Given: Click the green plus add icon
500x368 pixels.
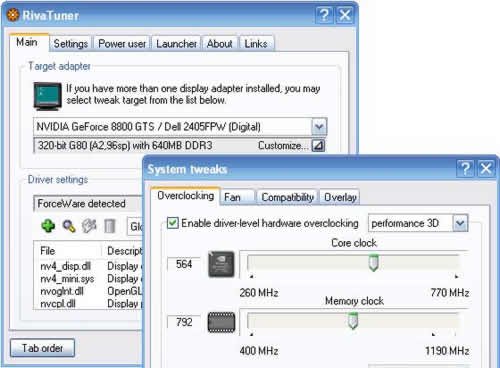Looking at the screenshot, I should pos(48,226).
